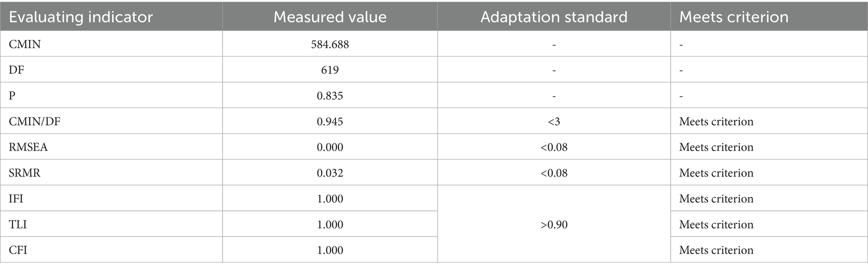This screenshot has height=270, width=868.
Task: Select the SRMR value 0.032
Action: [x=330, y=173]
